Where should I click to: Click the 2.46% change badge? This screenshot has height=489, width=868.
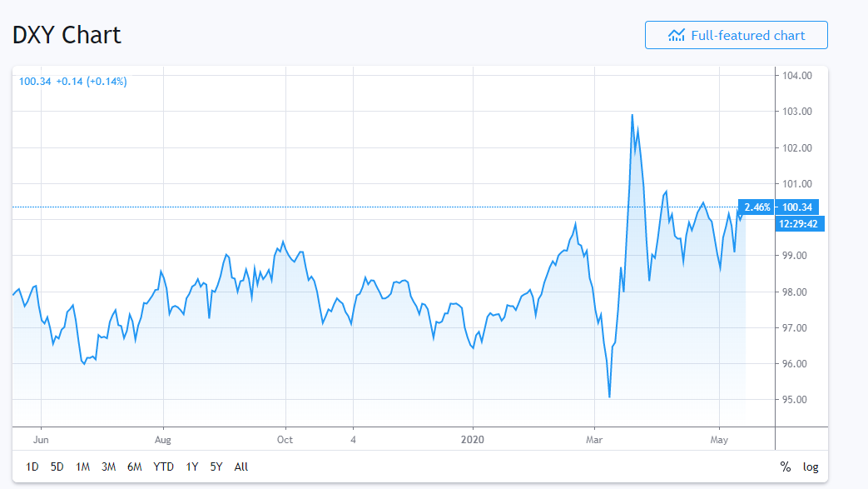(x=757, y=207)
